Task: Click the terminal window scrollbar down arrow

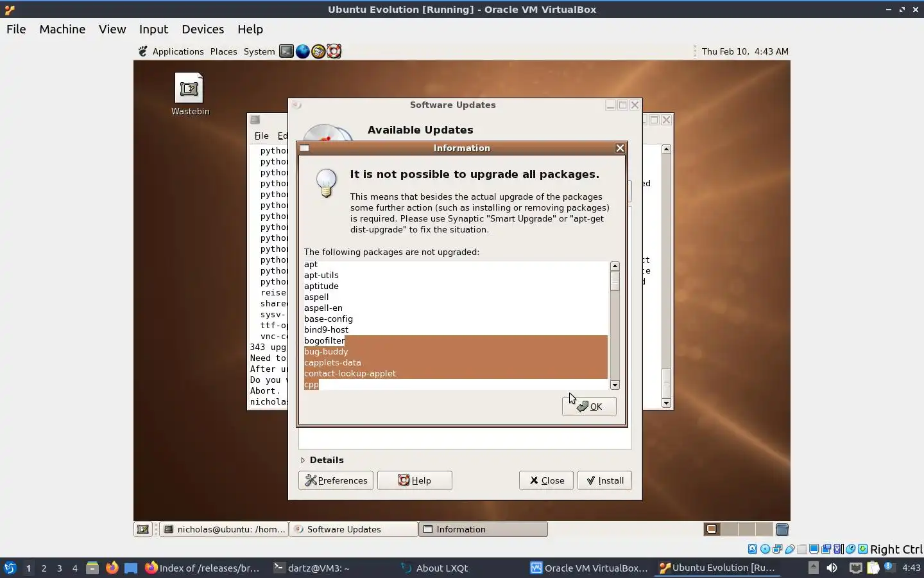Action: 666,403
